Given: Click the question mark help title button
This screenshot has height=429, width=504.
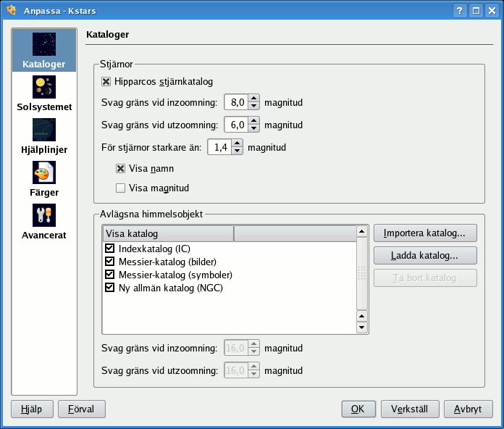Looking at the screenshot, I should [461, 11].
